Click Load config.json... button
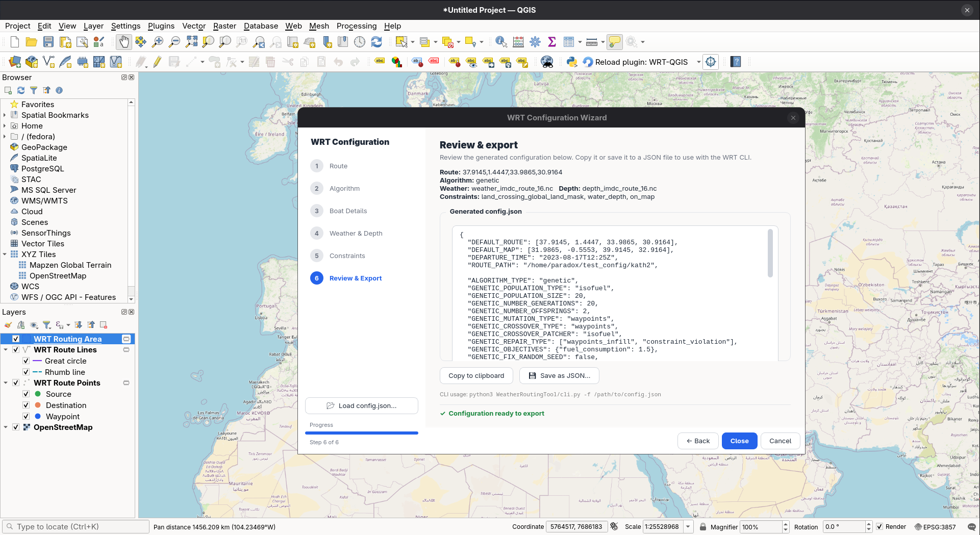Screen dimensions: 980x535 point(362,406)
